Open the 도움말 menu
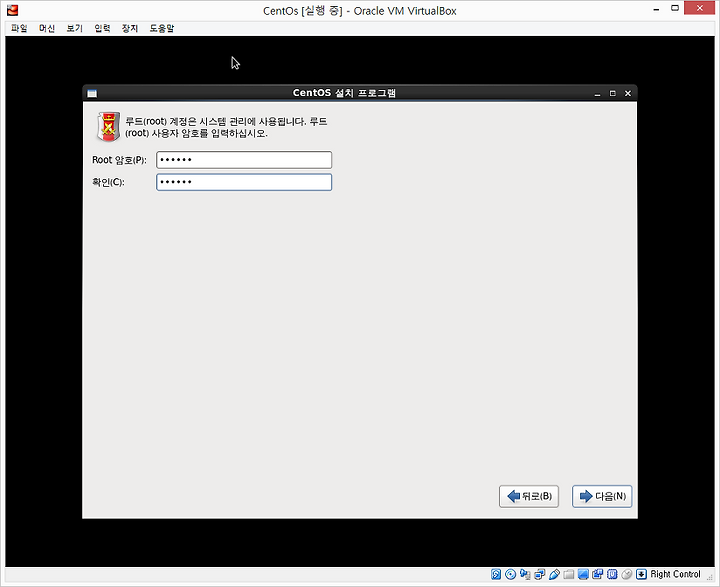This screenshot has width=720, height=587. [162, 28]
